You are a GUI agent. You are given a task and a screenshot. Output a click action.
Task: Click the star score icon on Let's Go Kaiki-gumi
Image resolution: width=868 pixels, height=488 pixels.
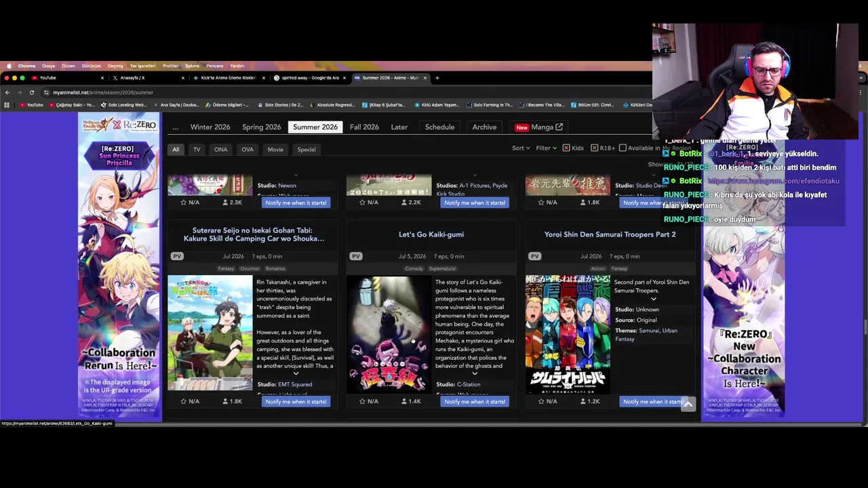(x=362, y=401)
